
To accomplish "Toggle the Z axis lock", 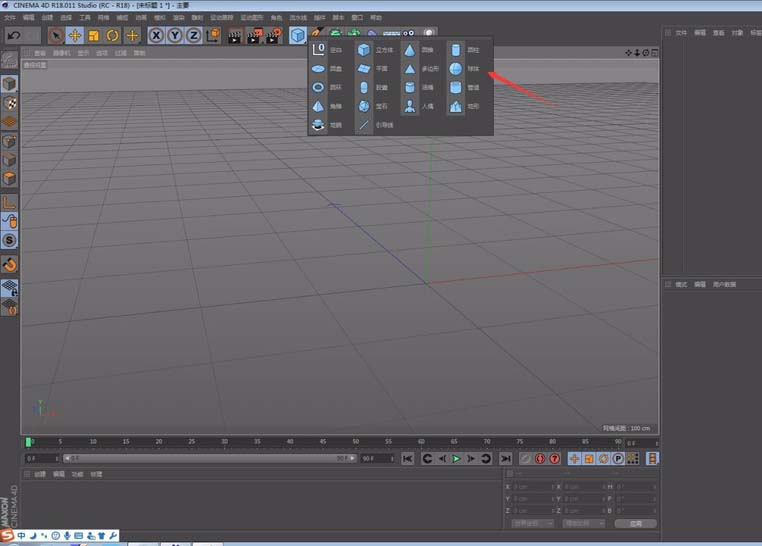I will (194, 35).
